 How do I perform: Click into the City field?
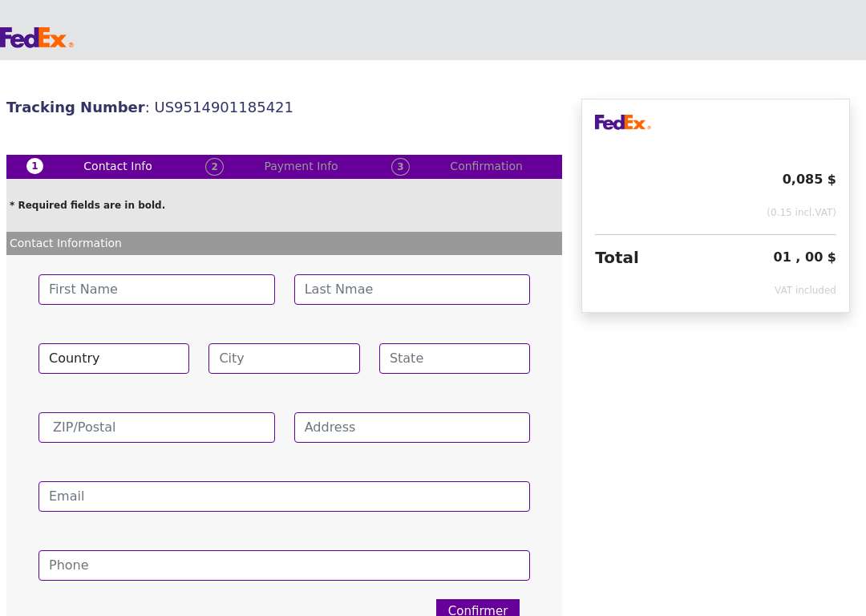point(284,359)
